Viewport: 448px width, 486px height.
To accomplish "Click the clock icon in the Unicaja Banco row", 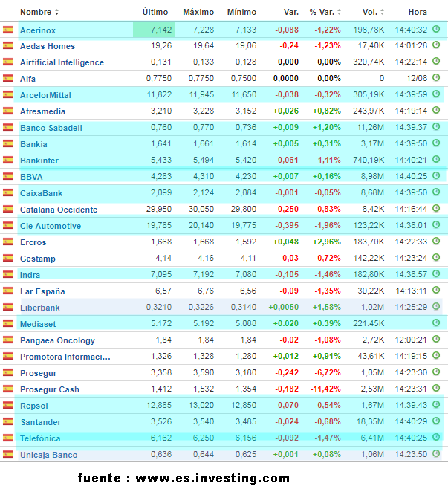I will coord(436,454).
